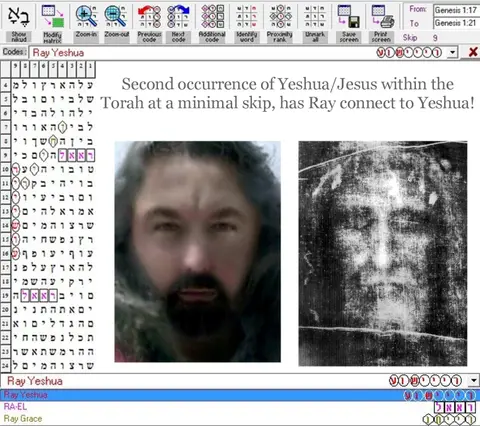
Task: Click row number 14 in matrix
Action: pos(6,226)
